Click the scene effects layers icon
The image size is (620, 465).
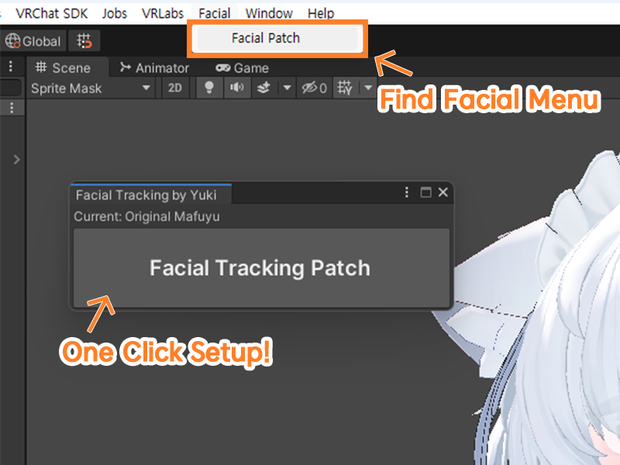point(263,88)
